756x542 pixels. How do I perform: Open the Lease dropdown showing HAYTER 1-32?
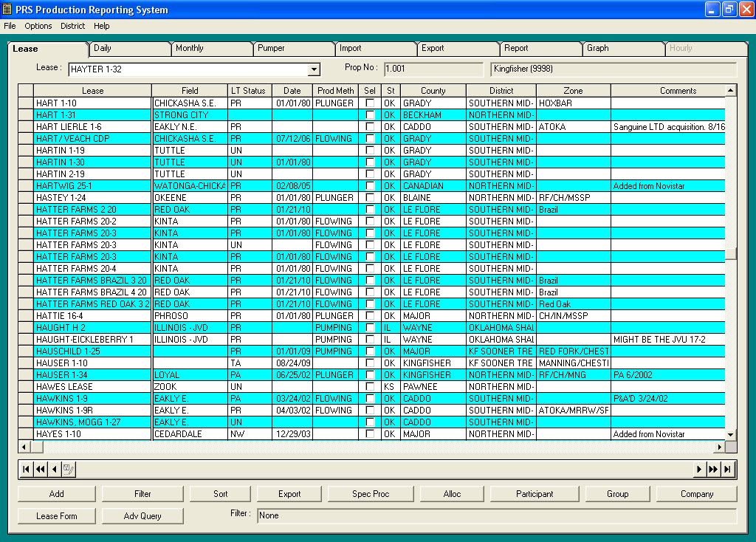pos(313,69)
